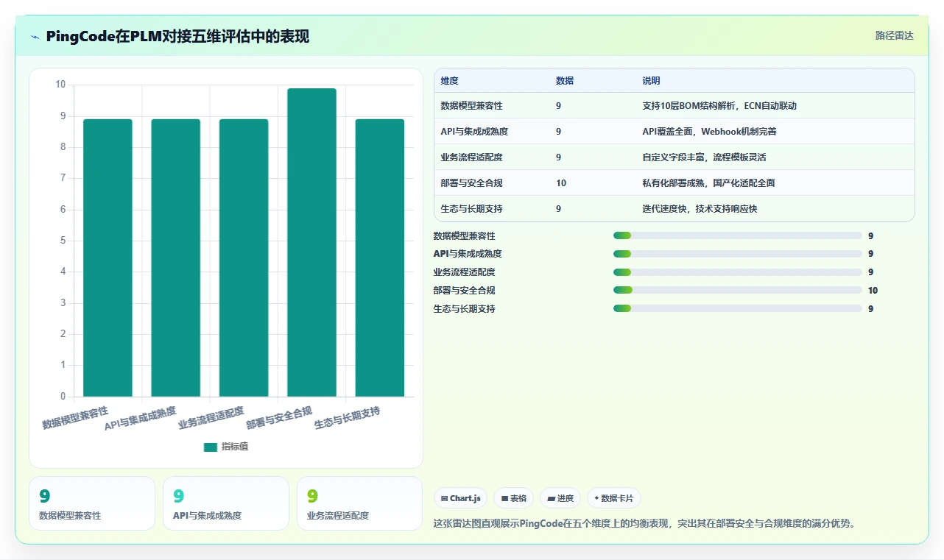Select the 生态与长期支持 bar in the chart
The height and width of the screenshot is (560, 944).
(380, 258)
